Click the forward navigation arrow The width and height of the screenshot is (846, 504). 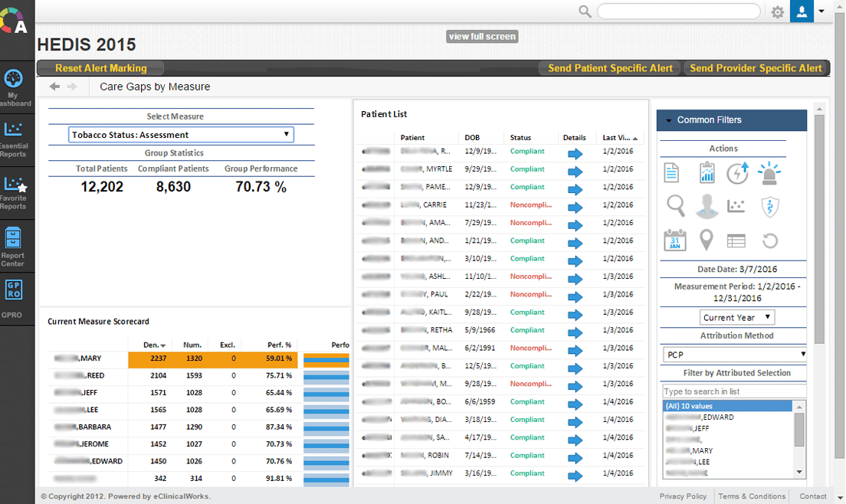(72, 87)
